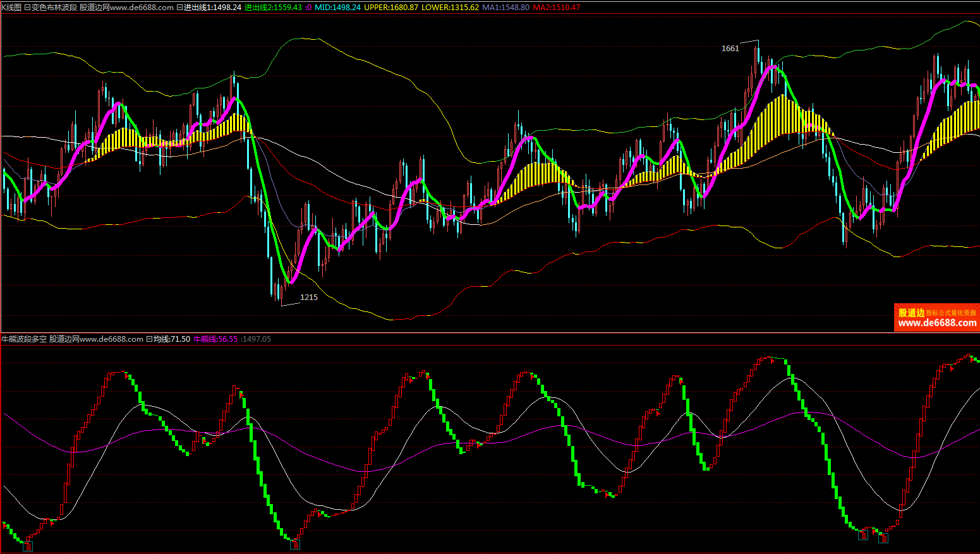Open www.de6688.com link in watermark banner

click(937, 323)
